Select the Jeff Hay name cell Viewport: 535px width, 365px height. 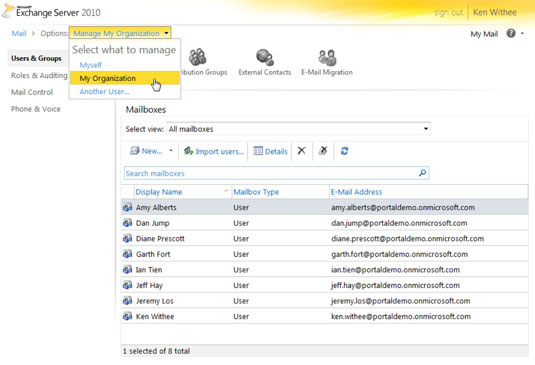149,285
